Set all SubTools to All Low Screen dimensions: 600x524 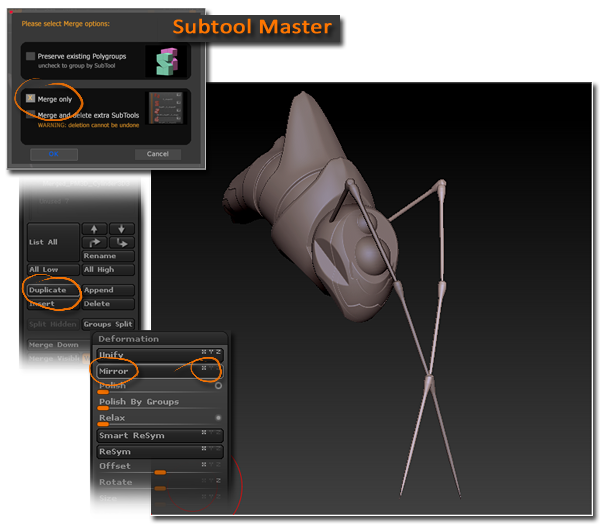[x=53, y=269]
